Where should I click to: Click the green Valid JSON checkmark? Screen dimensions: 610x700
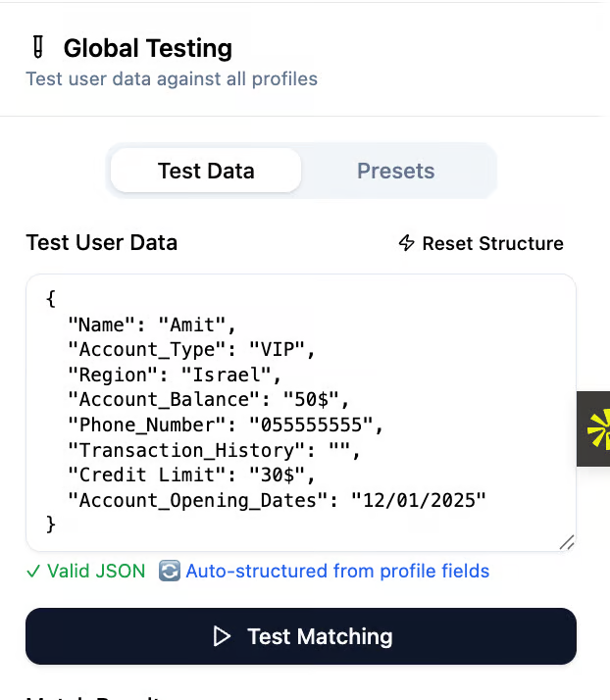[x=33, y=571]
